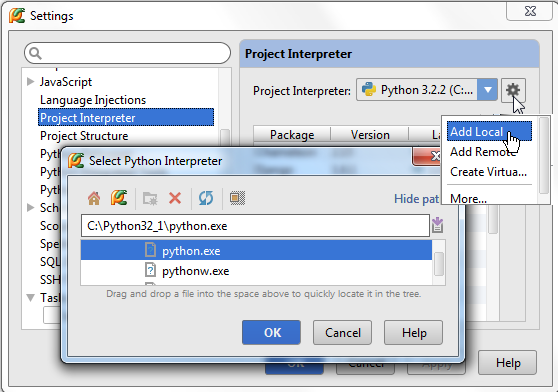This screenshot has width=558, height=392.
Task: Jump to project directory icon in toolbar
Action: point(119,198)
